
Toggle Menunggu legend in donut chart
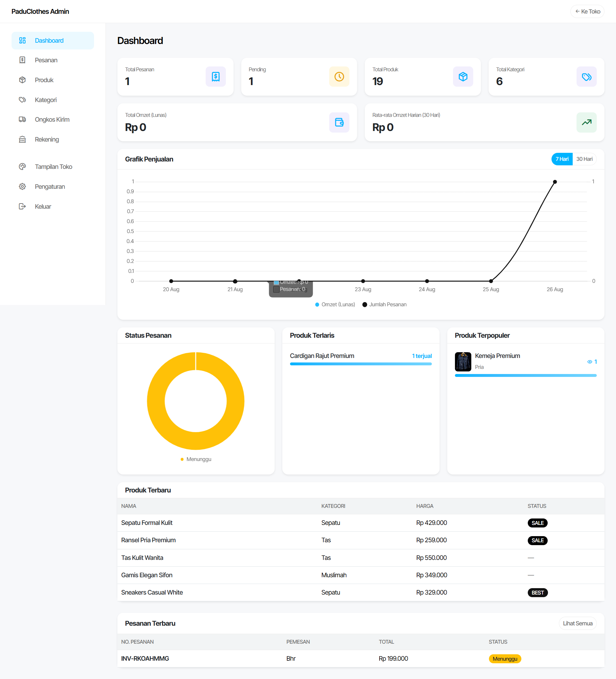[x=196, y=459]
